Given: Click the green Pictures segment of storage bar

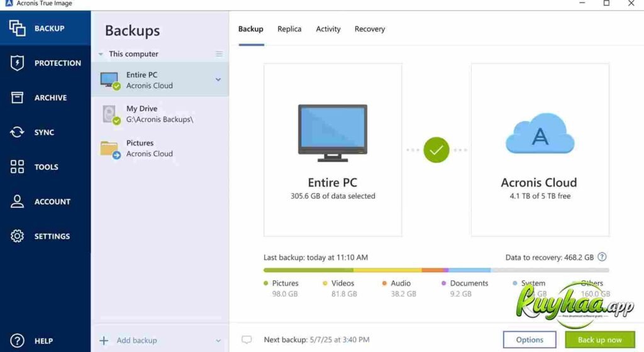Looking at the screenshot, I should tap(308, 270).
